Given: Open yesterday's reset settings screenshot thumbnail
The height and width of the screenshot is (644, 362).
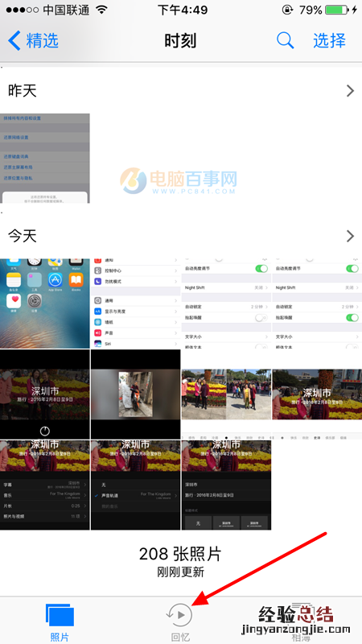Looking at the screenshot, I should point(45,158).
